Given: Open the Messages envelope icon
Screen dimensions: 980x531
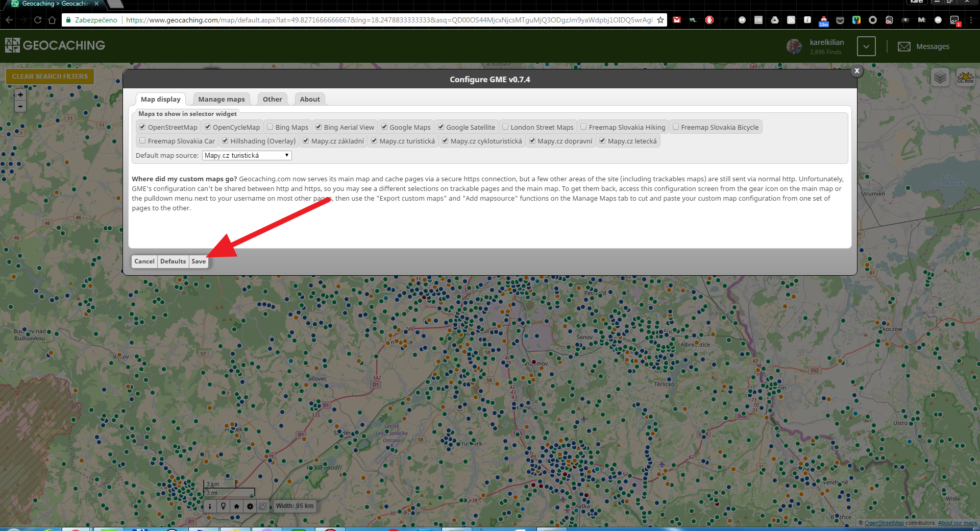Looking at the screenshot, I should pos(904,46).
